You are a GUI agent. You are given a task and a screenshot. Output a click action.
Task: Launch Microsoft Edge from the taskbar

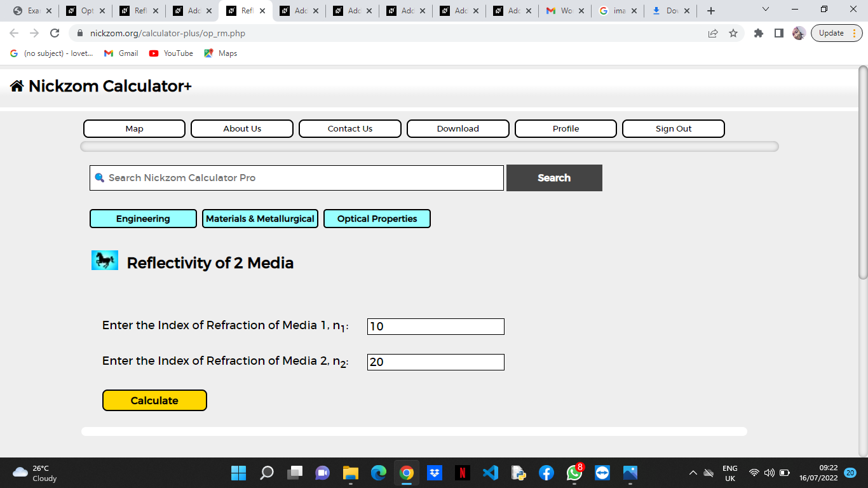coord(379,473)
